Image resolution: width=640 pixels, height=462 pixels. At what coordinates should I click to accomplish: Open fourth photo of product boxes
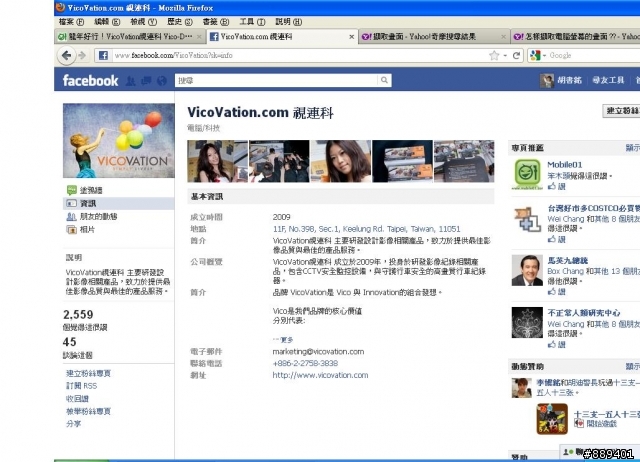402,161
